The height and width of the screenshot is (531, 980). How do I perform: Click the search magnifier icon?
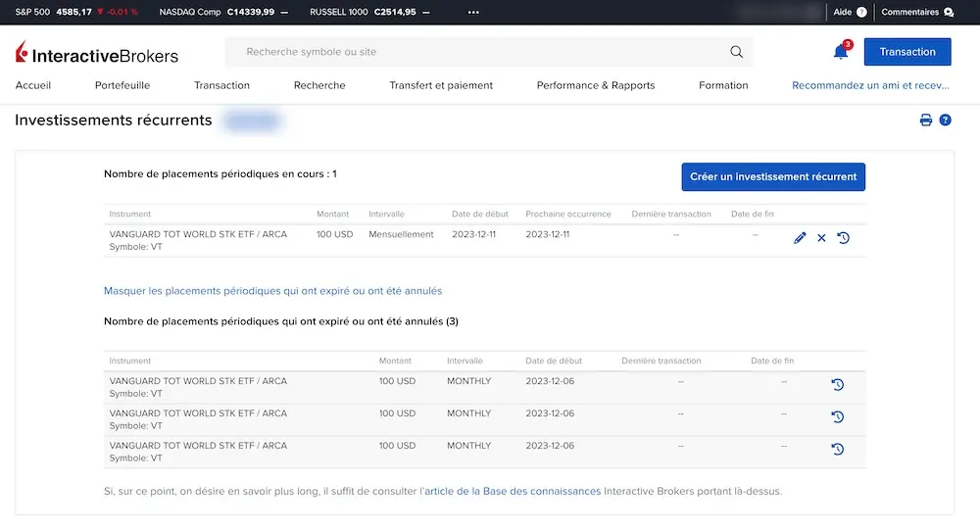pyautogui.click(x=736, y=52)
